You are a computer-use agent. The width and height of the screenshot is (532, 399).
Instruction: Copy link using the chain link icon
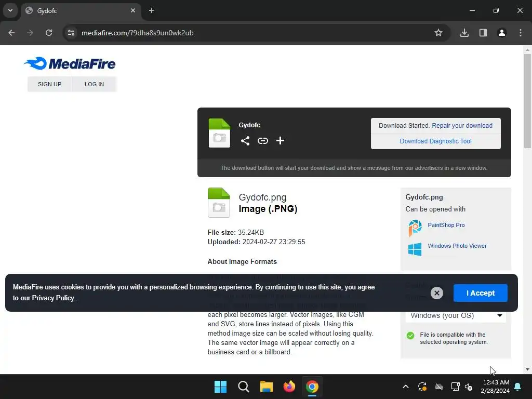coord(262,141)
